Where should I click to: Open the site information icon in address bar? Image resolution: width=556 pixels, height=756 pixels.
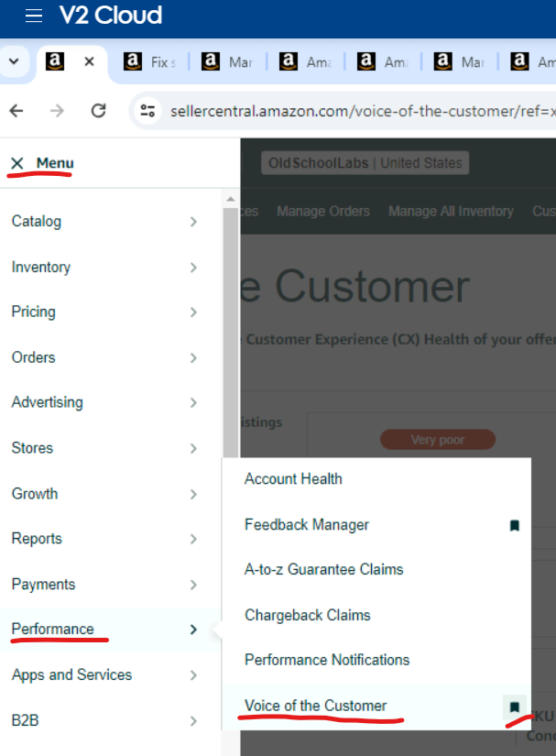[x=147, y=111]
